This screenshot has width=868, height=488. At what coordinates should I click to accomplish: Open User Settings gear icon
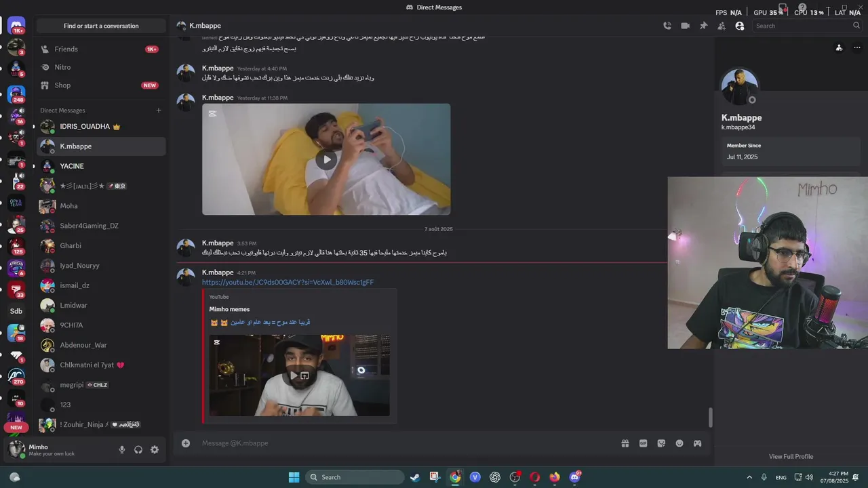[155, 449]
